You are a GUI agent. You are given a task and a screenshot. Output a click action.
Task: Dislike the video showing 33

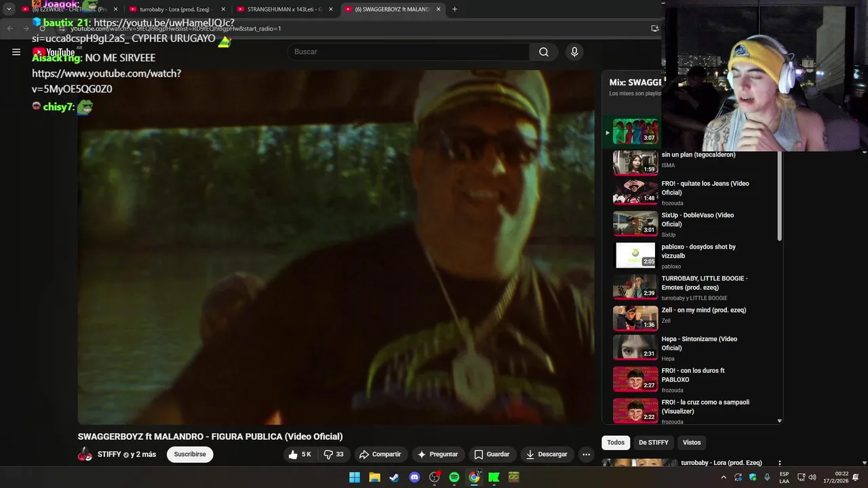(x=334, y=454)
